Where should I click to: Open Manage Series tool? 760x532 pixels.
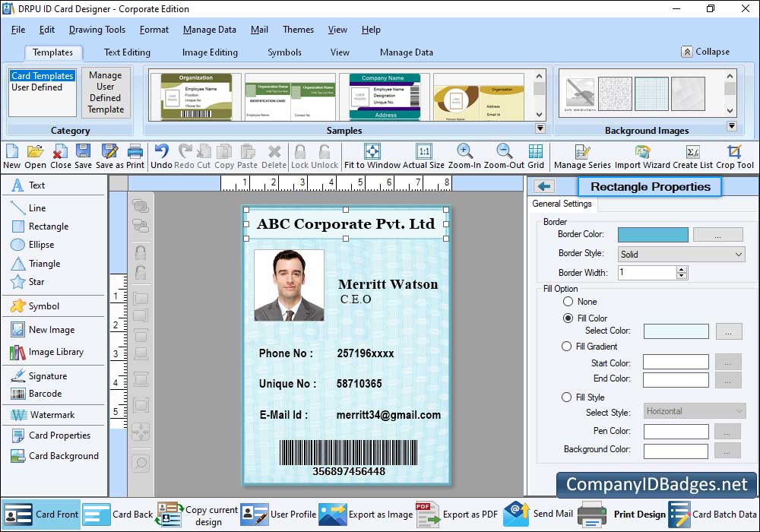pyautogui.click(x=582, y=157)
